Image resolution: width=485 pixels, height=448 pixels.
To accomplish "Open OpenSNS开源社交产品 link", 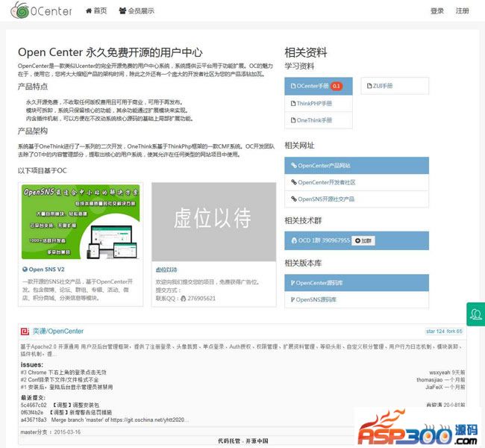I will tap(357, 199).
